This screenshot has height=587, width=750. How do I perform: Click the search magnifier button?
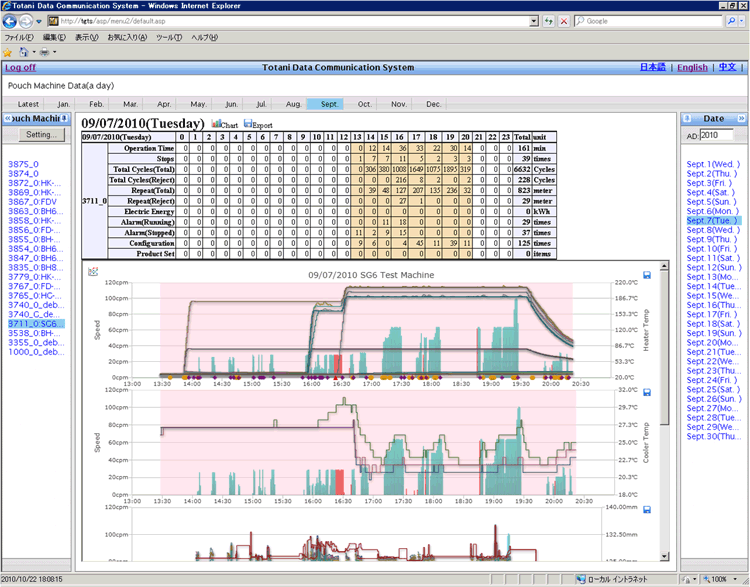(731, 21)
